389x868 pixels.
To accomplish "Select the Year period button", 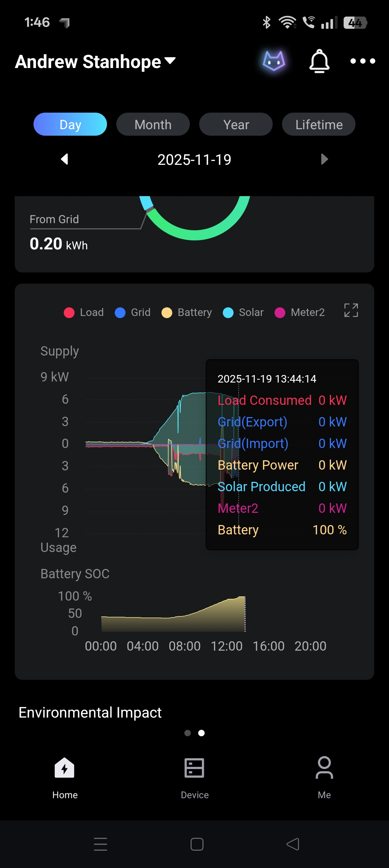I will 236,125.
